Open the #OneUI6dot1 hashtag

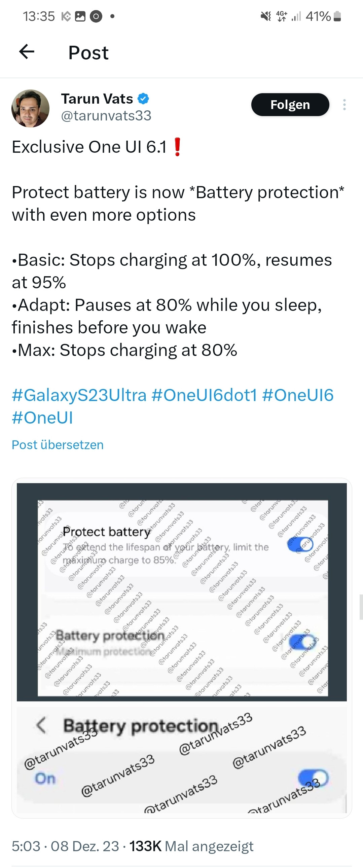click(x=204, y=395)
